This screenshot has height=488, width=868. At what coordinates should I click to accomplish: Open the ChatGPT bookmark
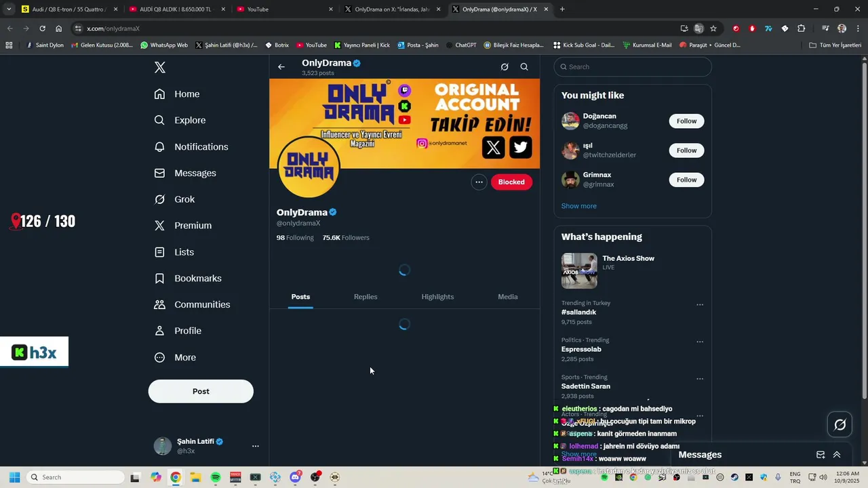[461, 45]
